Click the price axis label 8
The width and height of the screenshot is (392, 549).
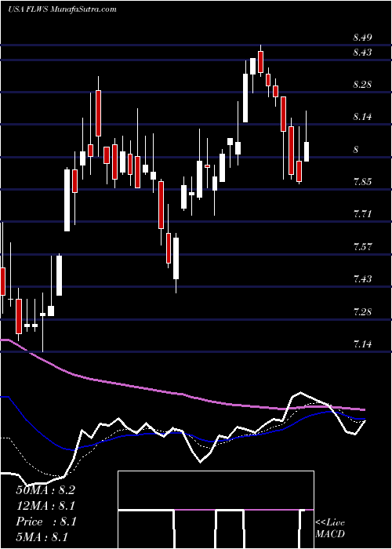click(x=356, y=150)
